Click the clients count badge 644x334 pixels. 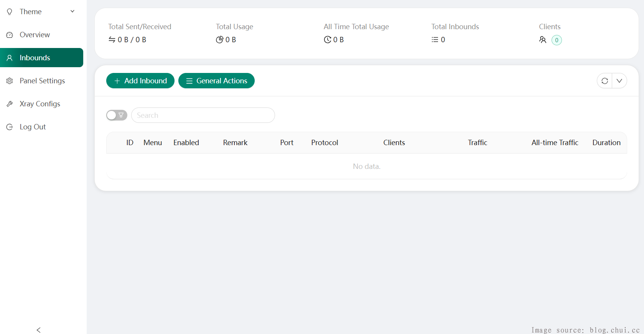click(x=556, y=40)
